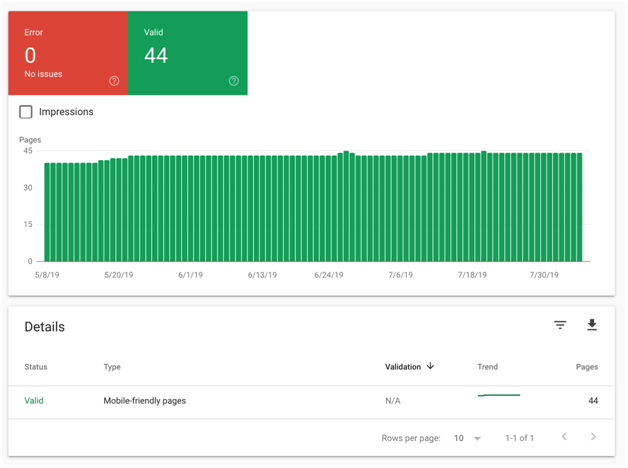Click the Pages column header
The width and height of the screenshot is (628, 468).
587,367
